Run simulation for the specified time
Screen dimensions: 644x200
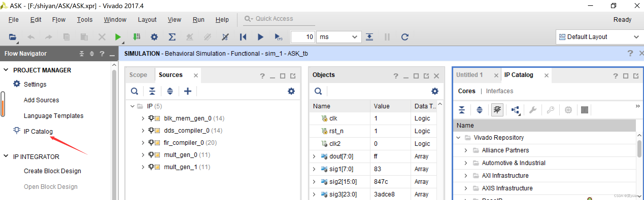278,37
